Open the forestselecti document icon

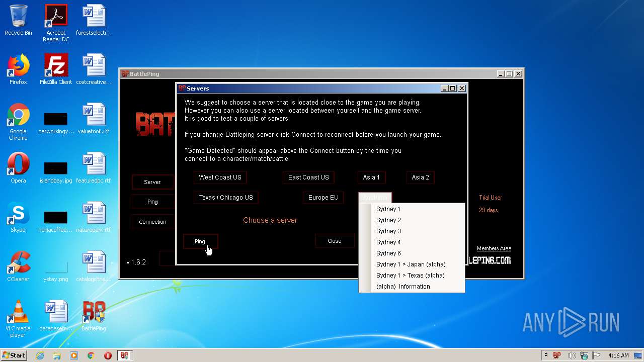pyautogui.click(x=94, y=20)
